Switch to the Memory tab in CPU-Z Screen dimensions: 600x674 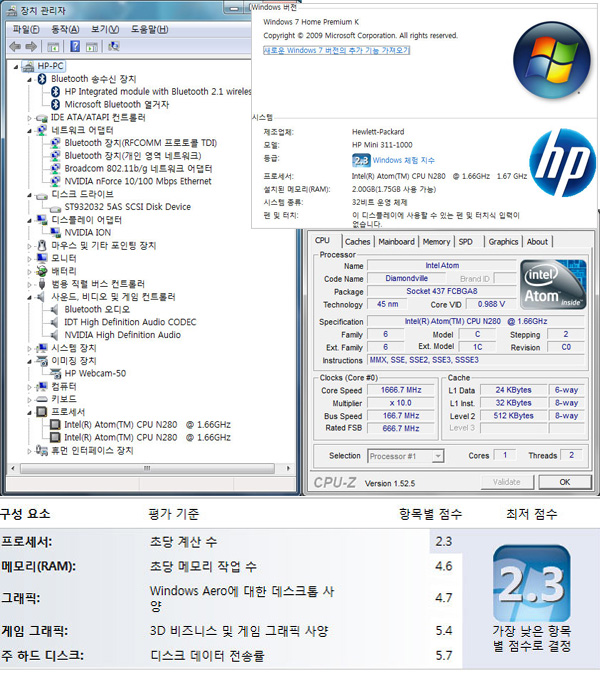click(436, 242)
